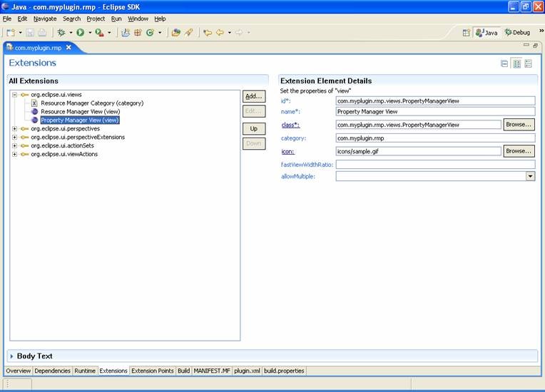Click the green Run toolbar icon

point(81,33)
